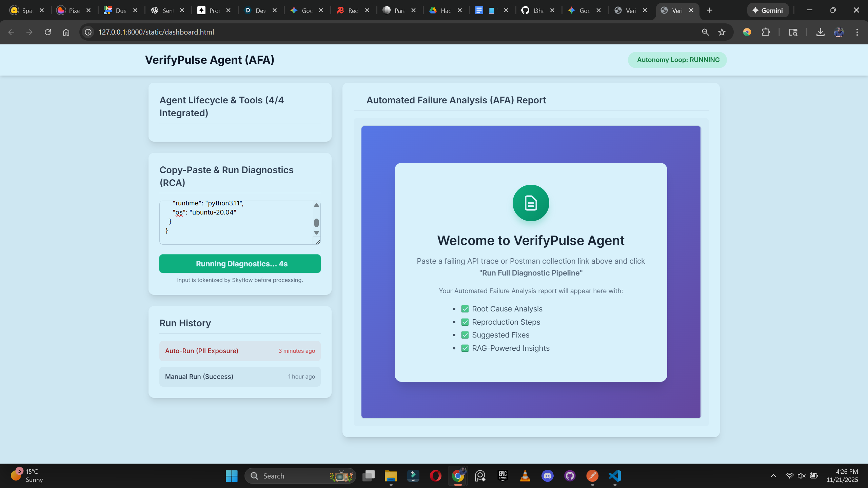Open the Chrome three-dot menu
868x488 pixels.
click(x=857, y=32)
